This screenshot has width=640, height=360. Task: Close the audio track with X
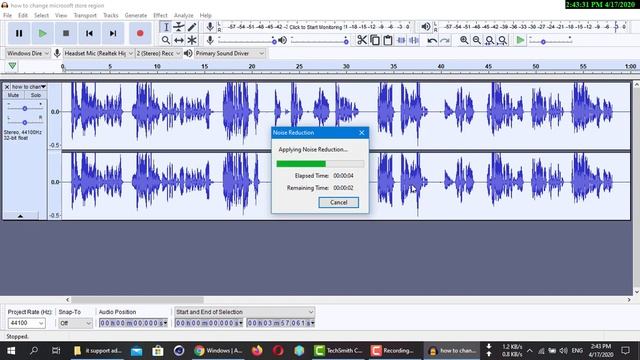tap(7, 87)
